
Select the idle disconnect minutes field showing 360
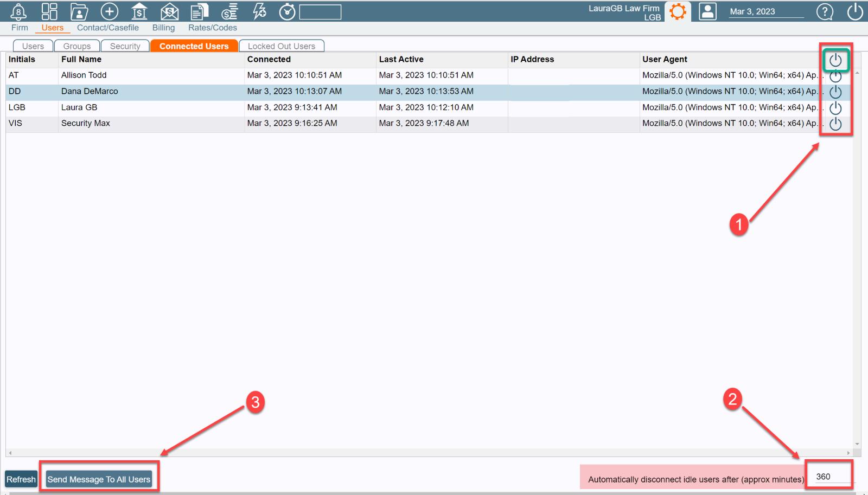(x=828, y=475)
